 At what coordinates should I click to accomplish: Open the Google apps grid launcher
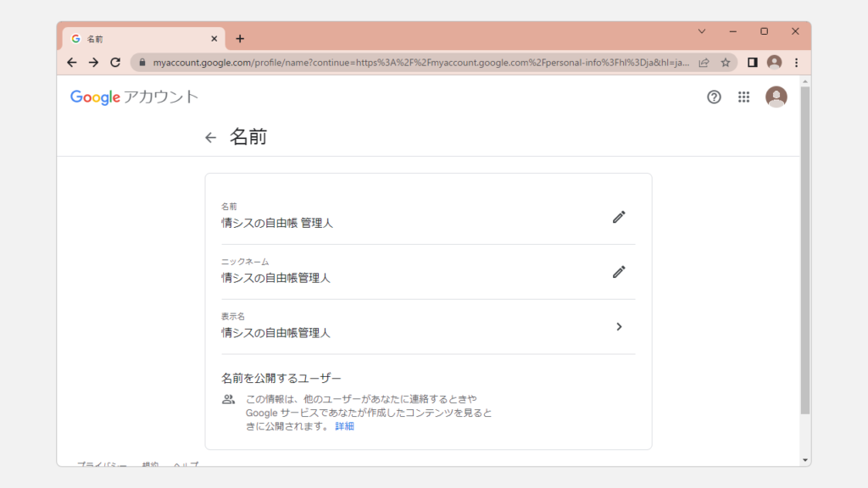(744, 97)
